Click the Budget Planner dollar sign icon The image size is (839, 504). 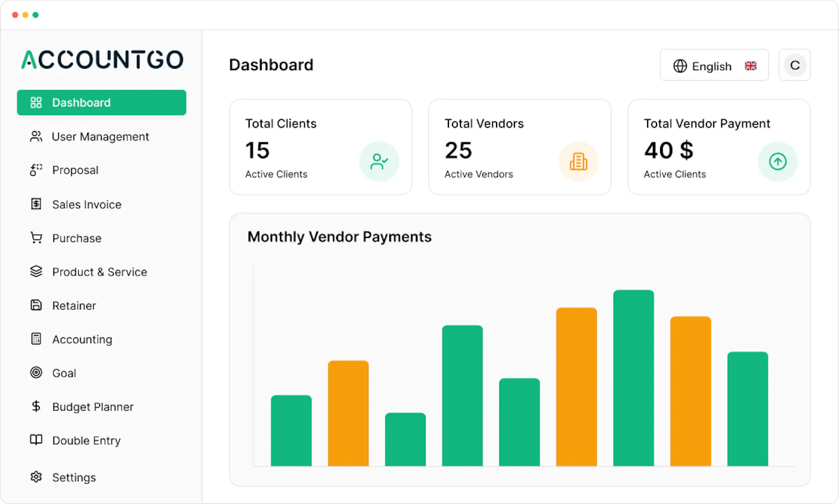[x=36, y=406]
